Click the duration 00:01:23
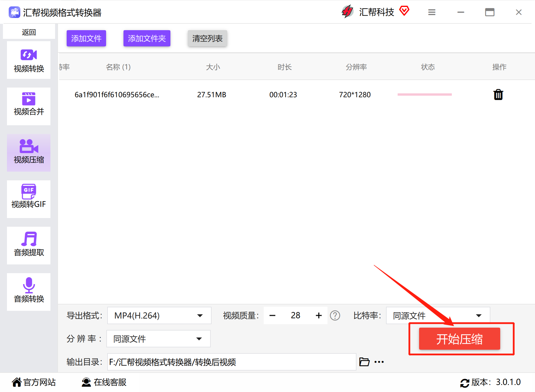Image resolution: width=535 pixels, height=392 pixels. (283, 95)
